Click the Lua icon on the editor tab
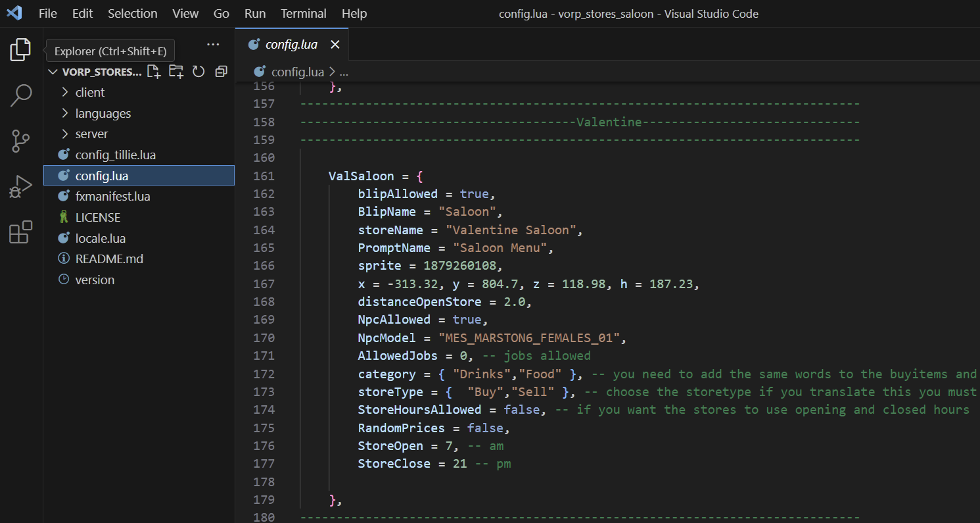Image resolution: width=980 pixels, height=523 pixels. (x=253, y=45)
